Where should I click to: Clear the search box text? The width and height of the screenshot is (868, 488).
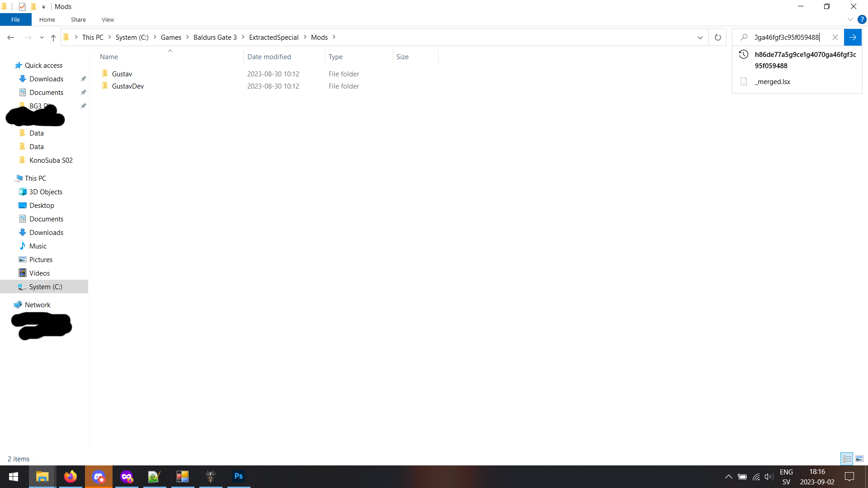click(835, 38)
